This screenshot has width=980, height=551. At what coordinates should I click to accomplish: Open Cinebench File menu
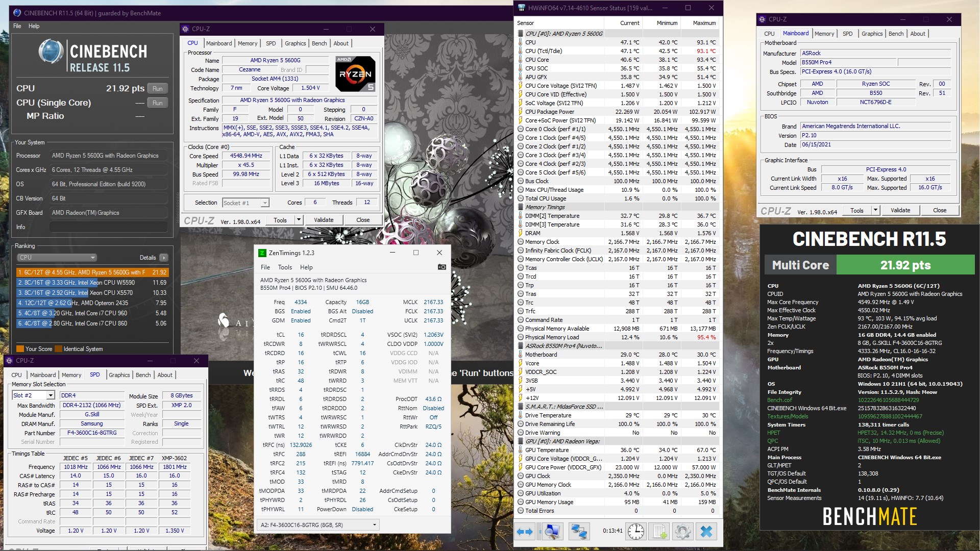pos(17,26)
